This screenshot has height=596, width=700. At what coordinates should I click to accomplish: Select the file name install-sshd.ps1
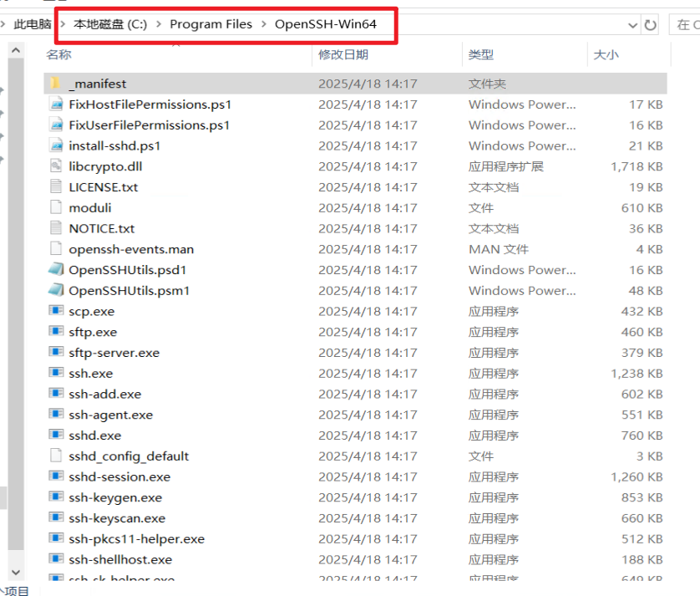tap(114, 145)
